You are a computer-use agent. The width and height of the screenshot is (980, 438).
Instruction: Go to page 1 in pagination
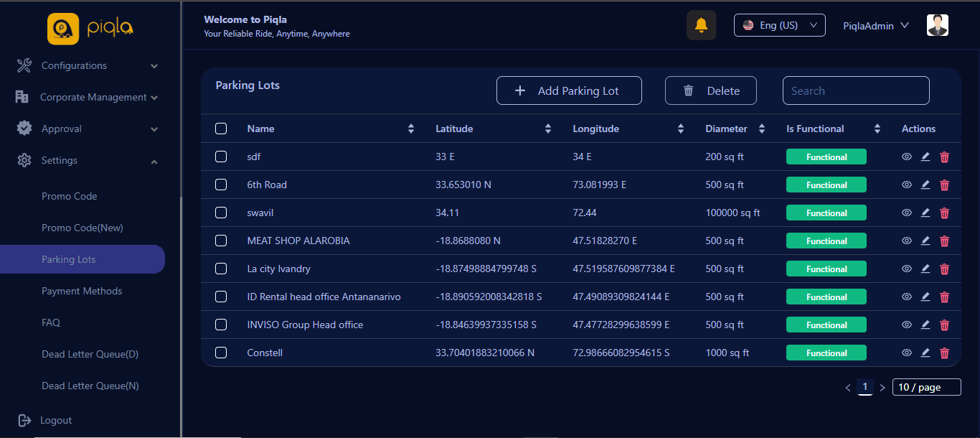click(x=865, y=387)
